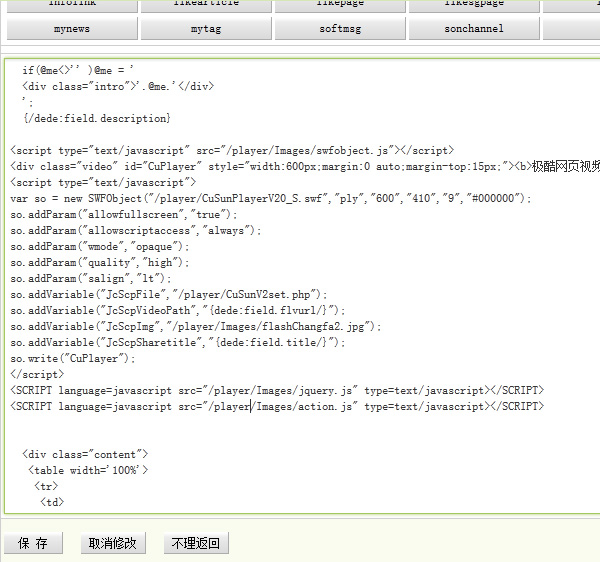Click the <tr> tag line
This screenshot has height=562, width=600.
46,486
